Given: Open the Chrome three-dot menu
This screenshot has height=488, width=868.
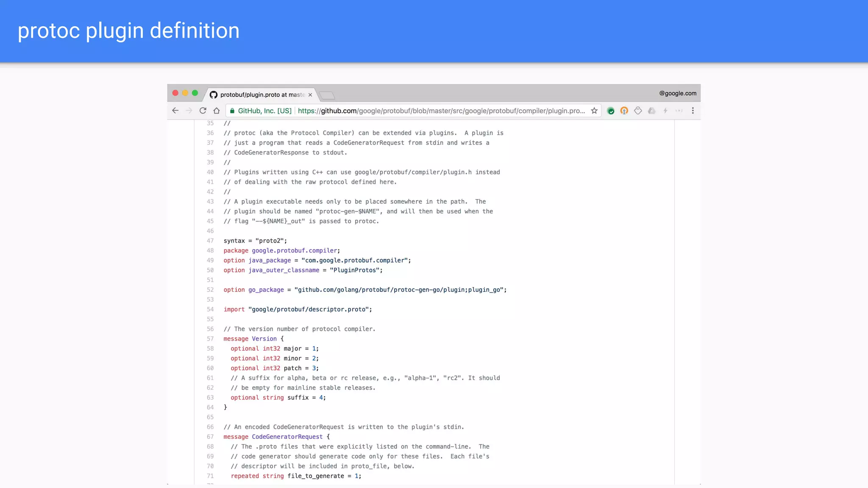Looking at the screenshot, I should (693, 111).
